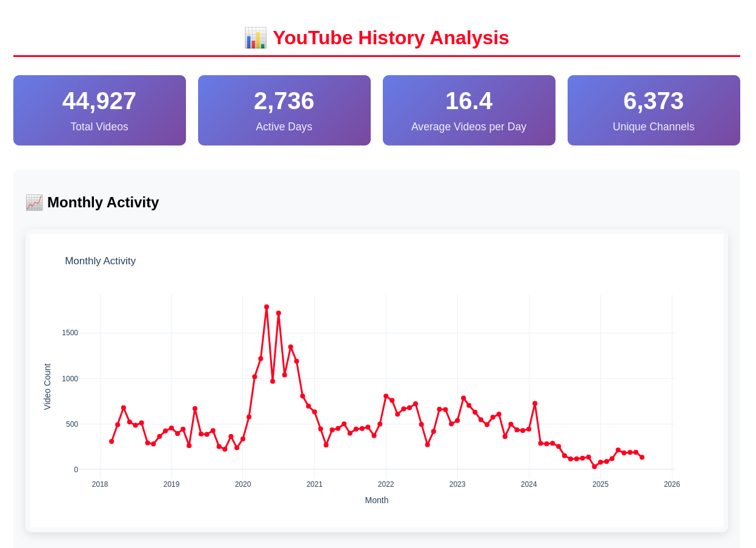
Task: Click the "Unique Channels" card label
Action: pyautogui.click(x=654, y=127)
